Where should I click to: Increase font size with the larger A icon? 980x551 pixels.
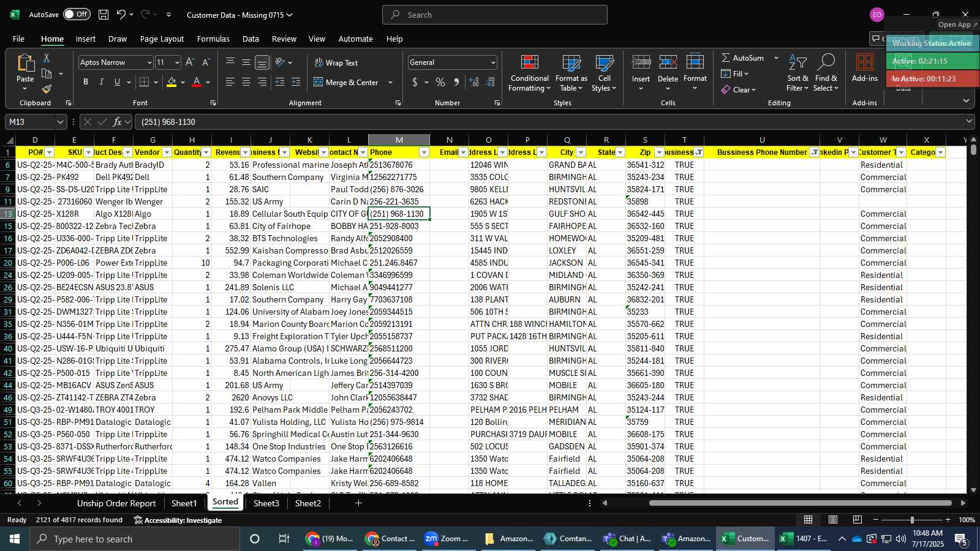(x=190, y=62)
